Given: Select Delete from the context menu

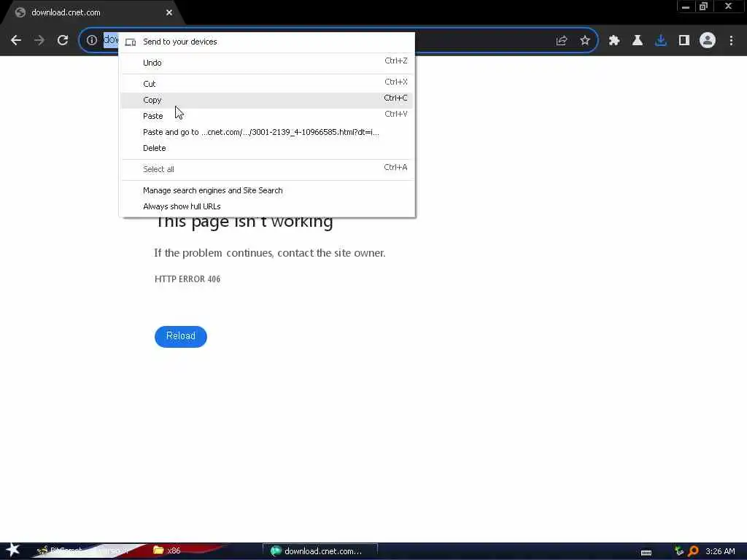Looking at the screenshot, I should click(x=266, y=148).
